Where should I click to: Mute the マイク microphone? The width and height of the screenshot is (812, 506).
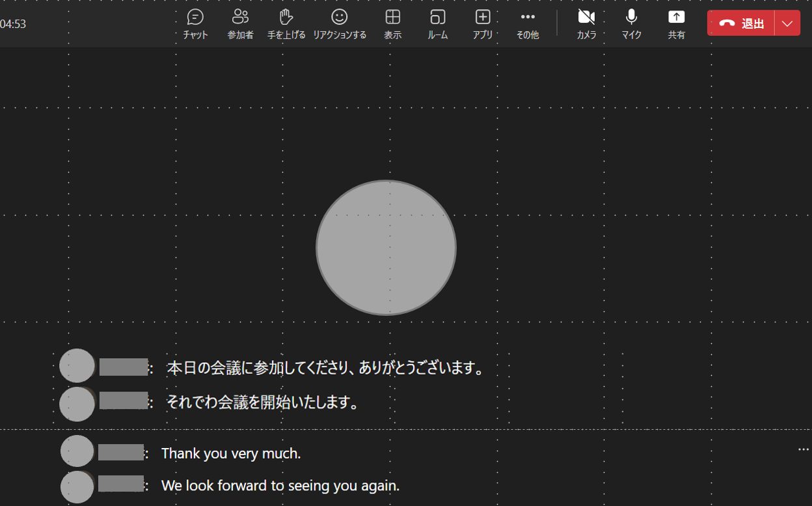click(631, 24)
